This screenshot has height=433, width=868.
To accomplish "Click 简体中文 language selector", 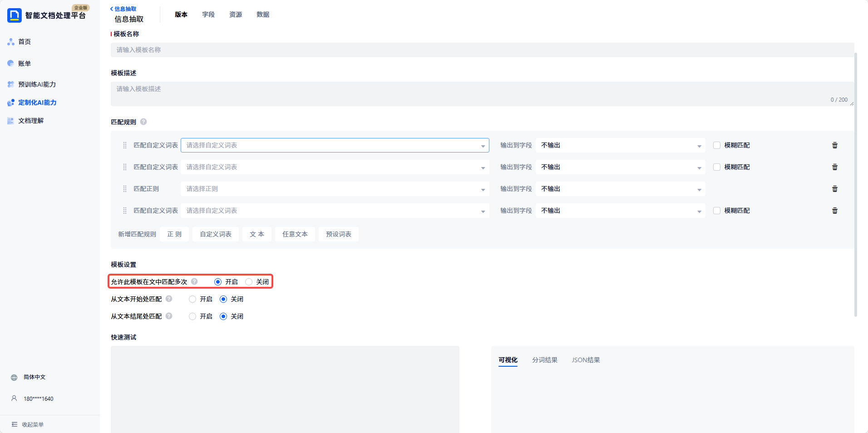I will point(35,377).
